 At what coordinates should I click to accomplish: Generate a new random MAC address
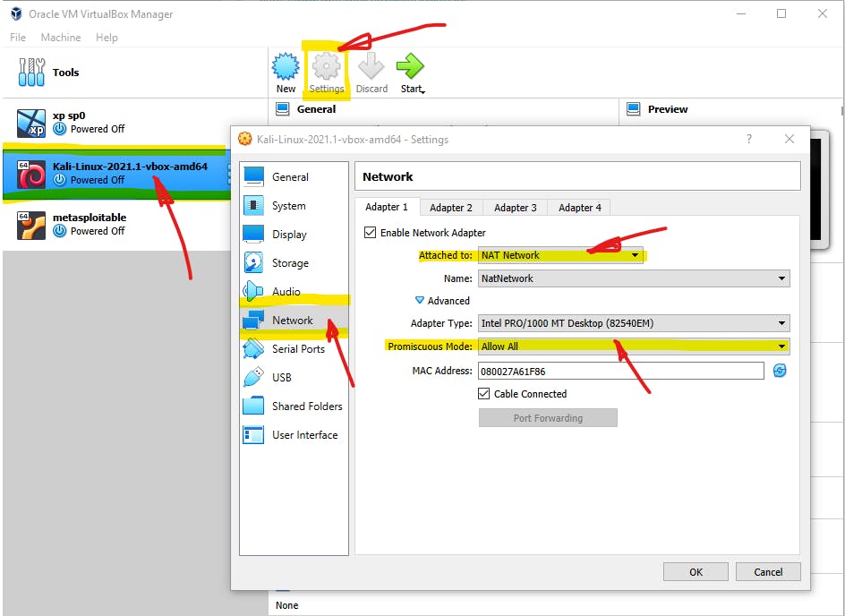(780, 371)
